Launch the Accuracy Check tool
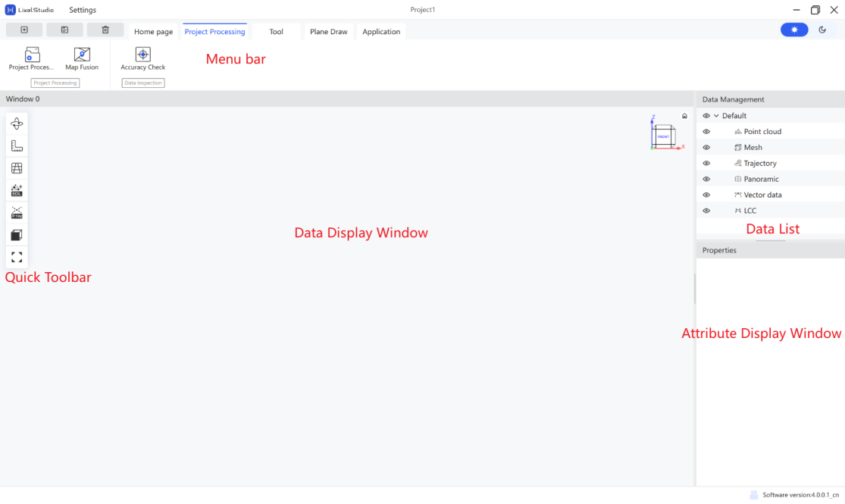Screen dimensions: 845x504 point(142,58)
